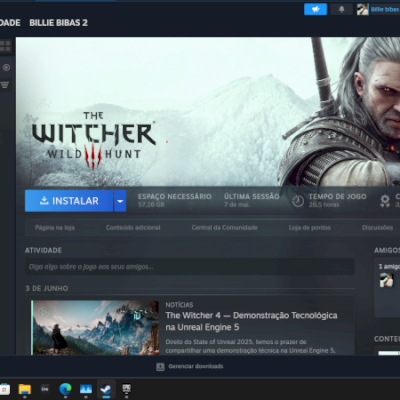Open Steam on the taskbar
Image resolution: width=400 pixels, height=400 pixels.
(106, 389)
